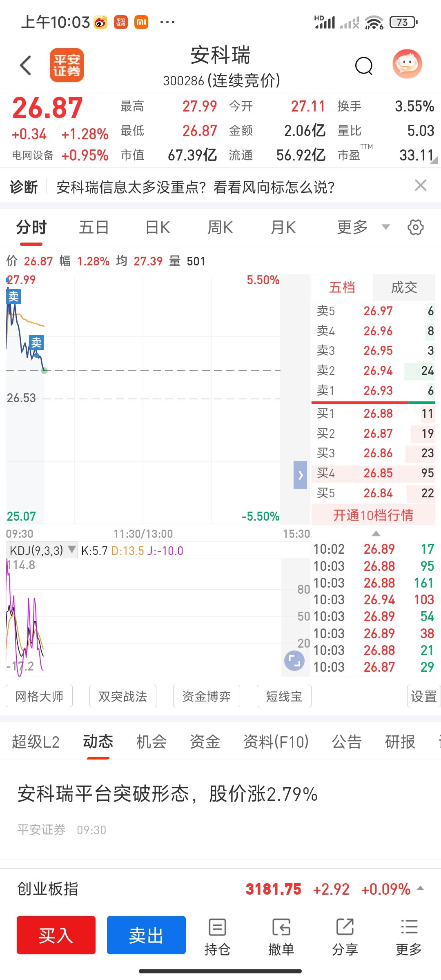Select 买4 price 26.85 row
The image size is (441, 980).
[374, 473]
